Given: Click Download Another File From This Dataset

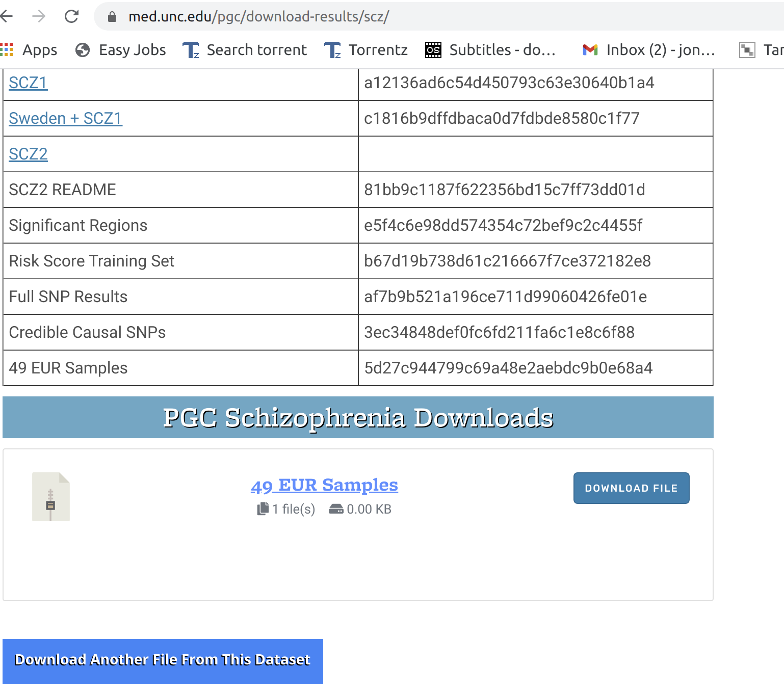Looking at the screenshot, I should coord(163,660).
